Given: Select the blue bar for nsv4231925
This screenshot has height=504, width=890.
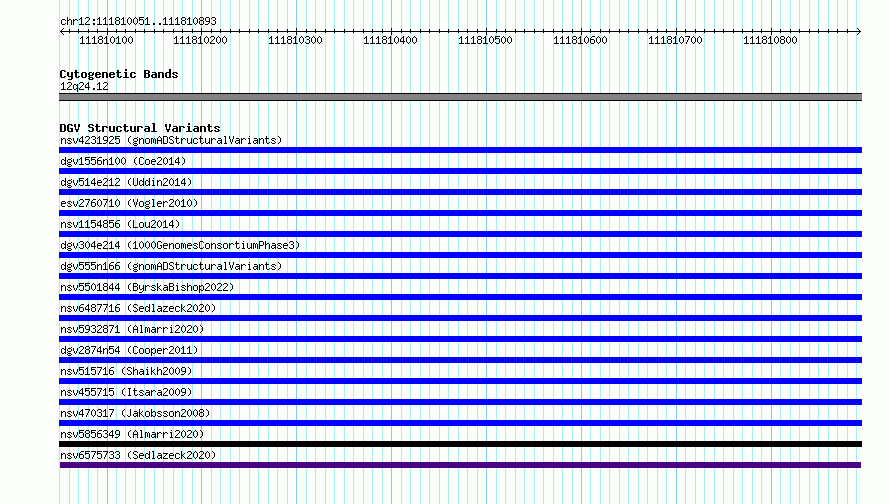Looking at the screenshot, I should (x=460, y=150).
